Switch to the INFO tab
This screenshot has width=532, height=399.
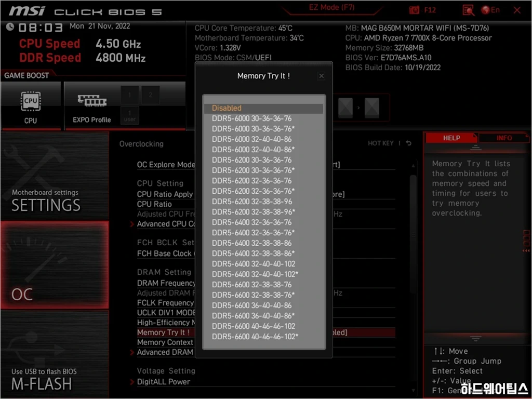tap(504, 138)
